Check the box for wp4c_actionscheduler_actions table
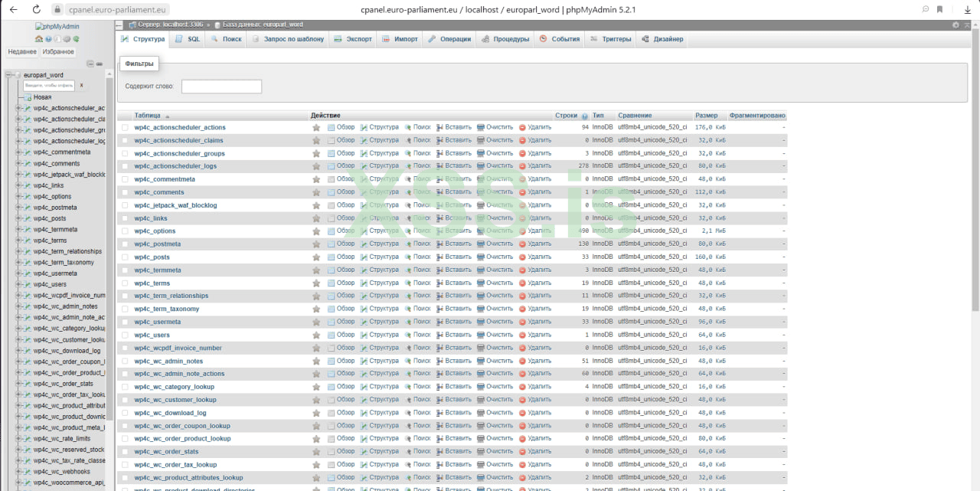 pos(125,128)
